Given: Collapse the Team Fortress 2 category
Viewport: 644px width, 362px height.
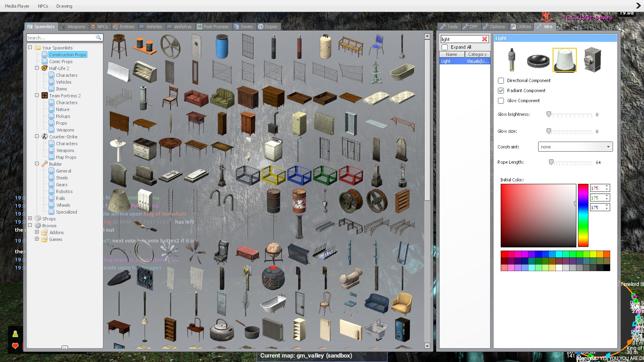Looking at the screenshot, I should (x=37, y=96).
